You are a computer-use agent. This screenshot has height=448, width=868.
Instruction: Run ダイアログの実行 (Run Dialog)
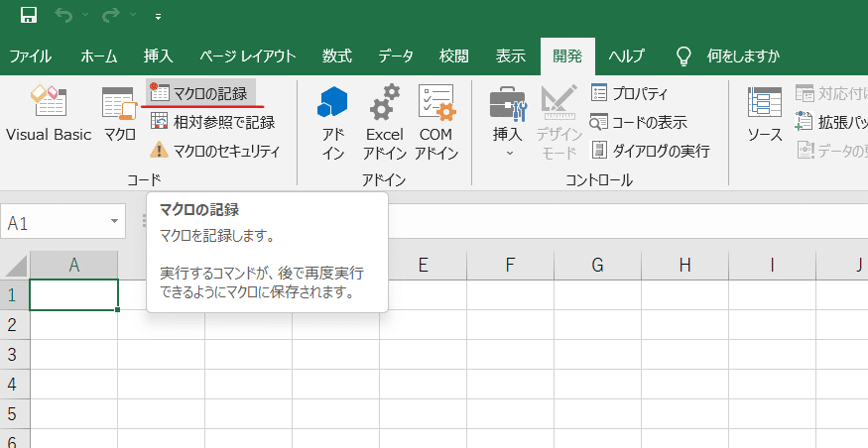pos(651,151)
